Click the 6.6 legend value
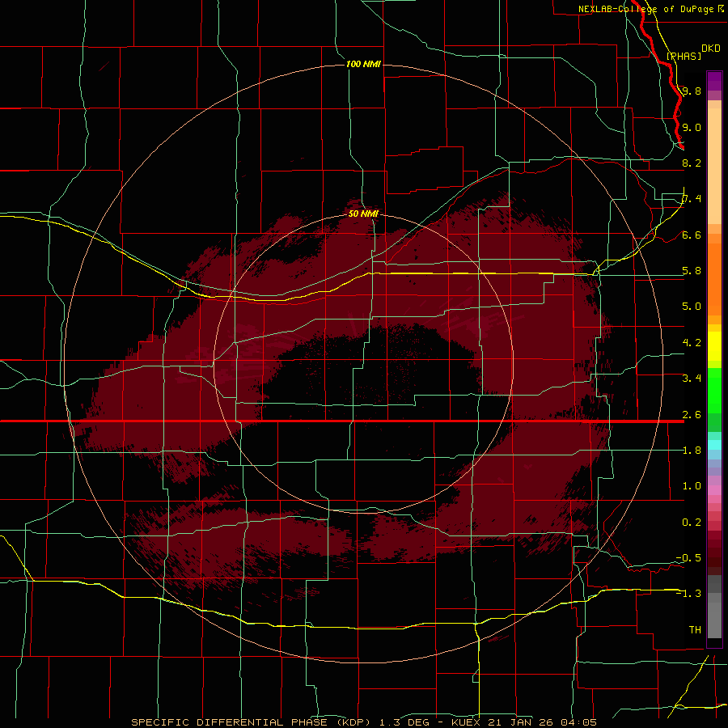The image size is (728, 728). pos(692,235)
